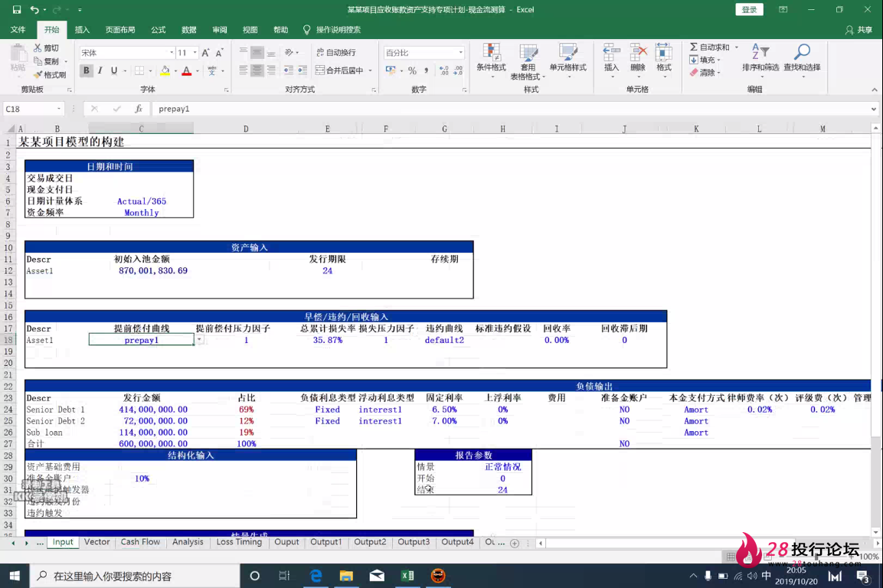This screenshot has height=588, width=883.
Task: Open the validation dropdown arrow beside prepay1
Action: [199, 340]
